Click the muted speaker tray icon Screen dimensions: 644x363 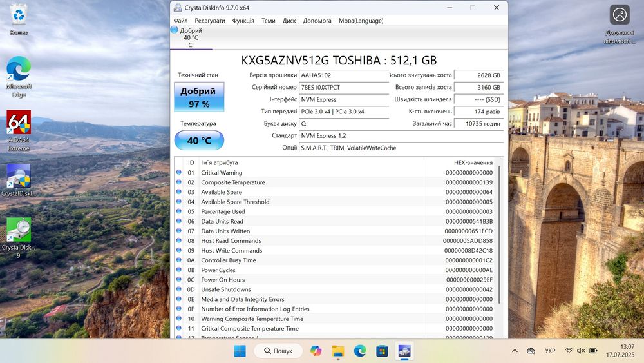pyautogui.click(x=581, y=351)
